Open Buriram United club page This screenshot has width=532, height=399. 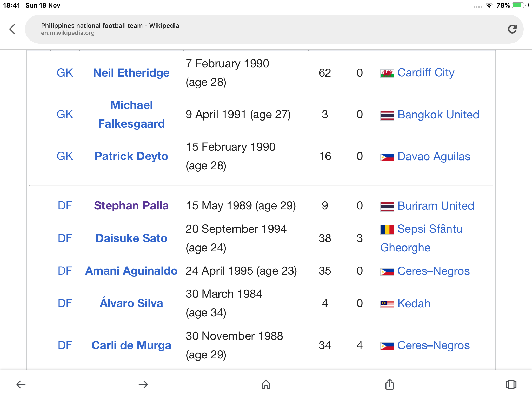(436, 206)
